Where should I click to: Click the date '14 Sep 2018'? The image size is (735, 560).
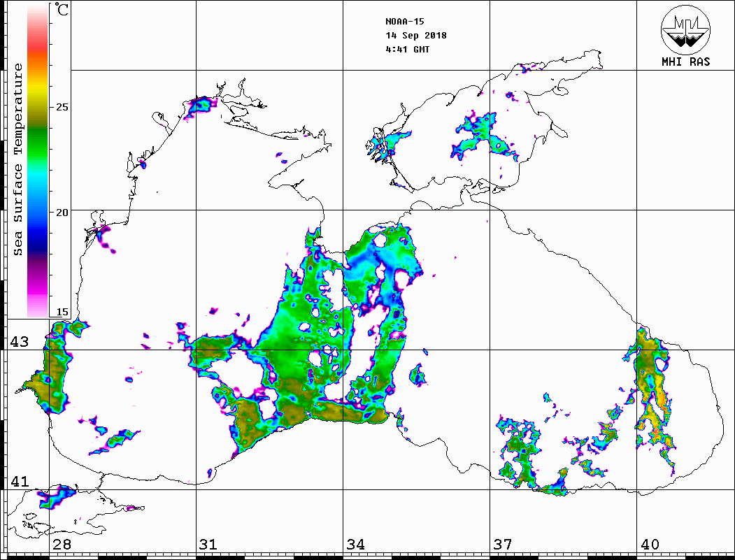pyautogui.click(x=416, y=36)
